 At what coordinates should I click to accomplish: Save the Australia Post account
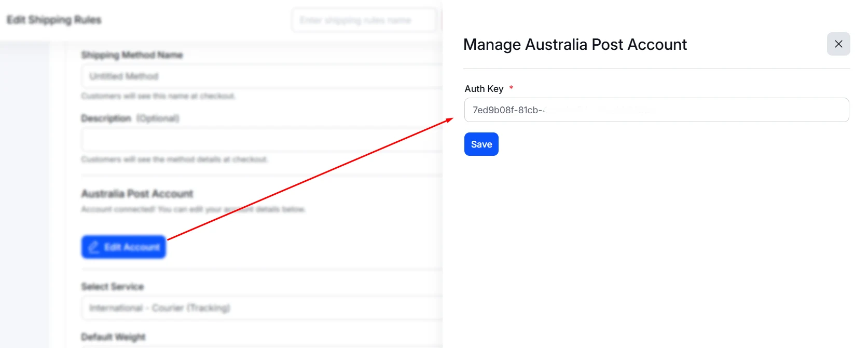point(481,144)
